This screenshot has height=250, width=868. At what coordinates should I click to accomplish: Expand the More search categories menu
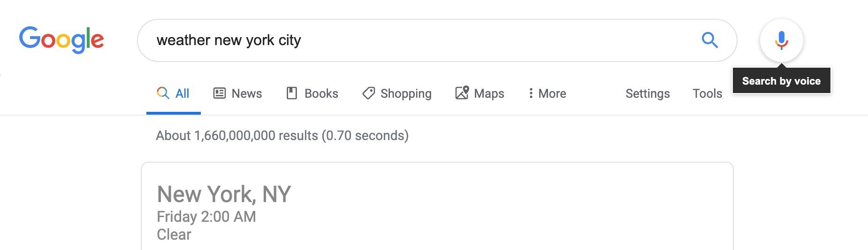[547, 94]
